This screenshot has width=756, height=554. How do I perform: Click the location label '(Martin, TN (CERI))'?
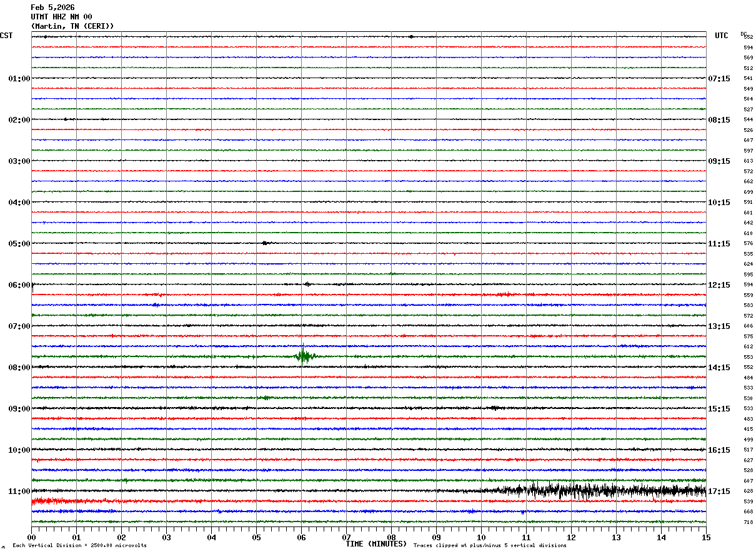[x=72, y=26]
